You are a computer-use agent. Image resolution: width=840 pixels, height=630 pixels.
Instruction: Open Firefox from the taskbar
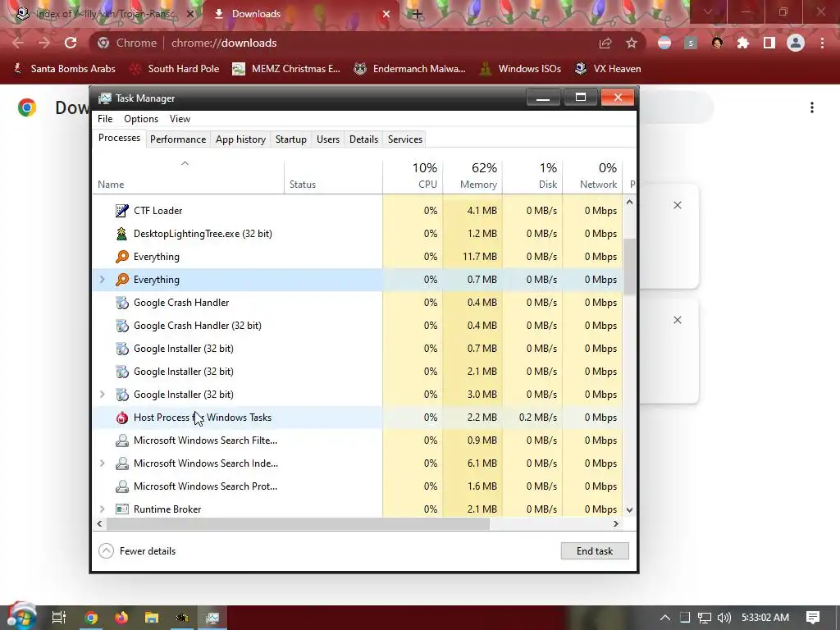(x=121, y=618)
